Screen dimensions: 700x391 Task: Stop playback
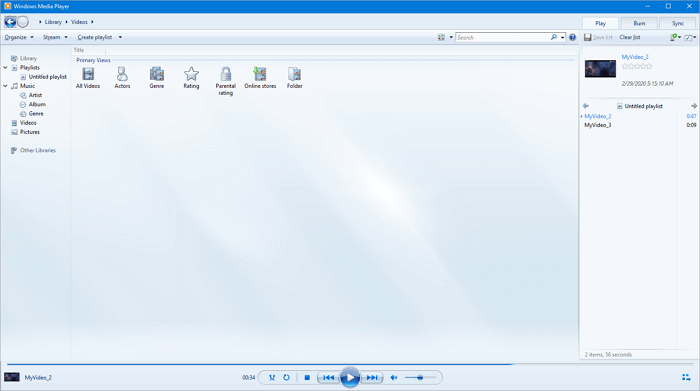[x=307, y=378]
